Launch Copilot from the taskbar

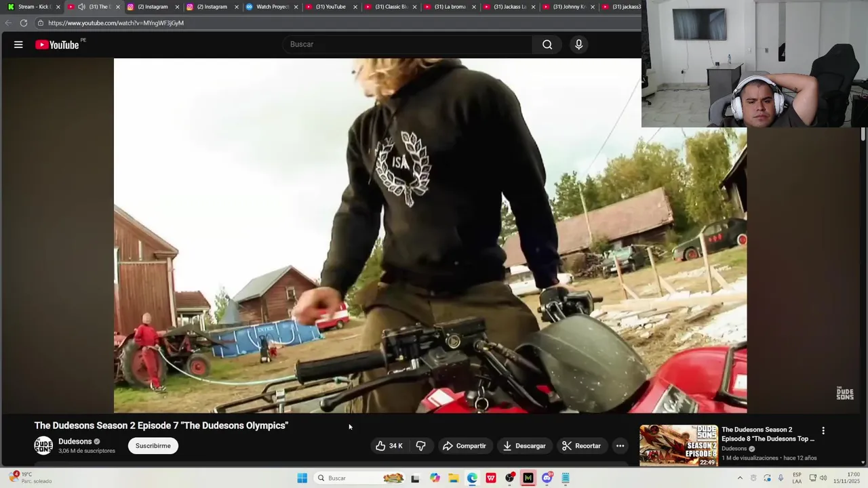click(435, 478)
